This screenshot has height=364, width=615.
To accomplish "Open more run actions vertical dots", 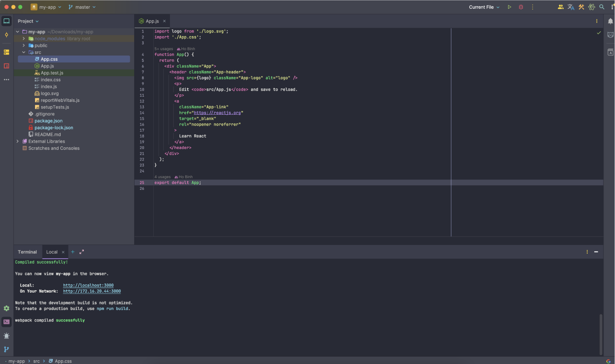I will (533, 7).
